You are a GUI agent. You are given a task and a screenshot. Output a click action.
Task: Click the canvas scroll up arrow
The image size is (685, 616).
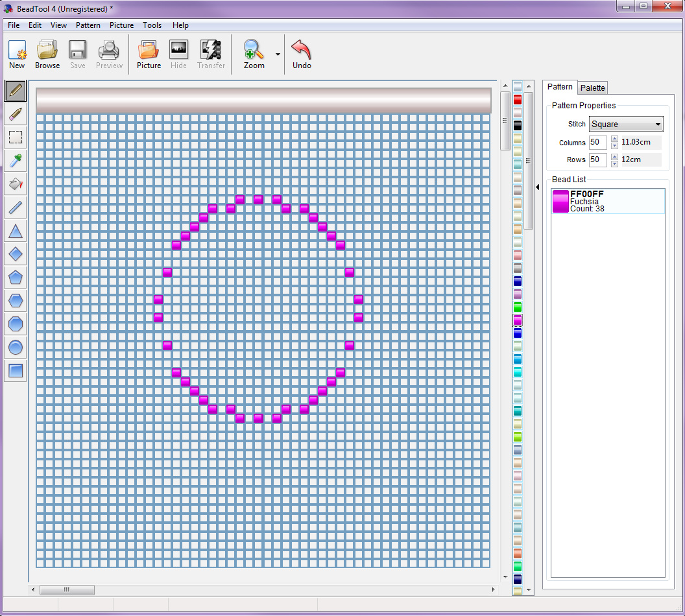[x=505, y=86]
